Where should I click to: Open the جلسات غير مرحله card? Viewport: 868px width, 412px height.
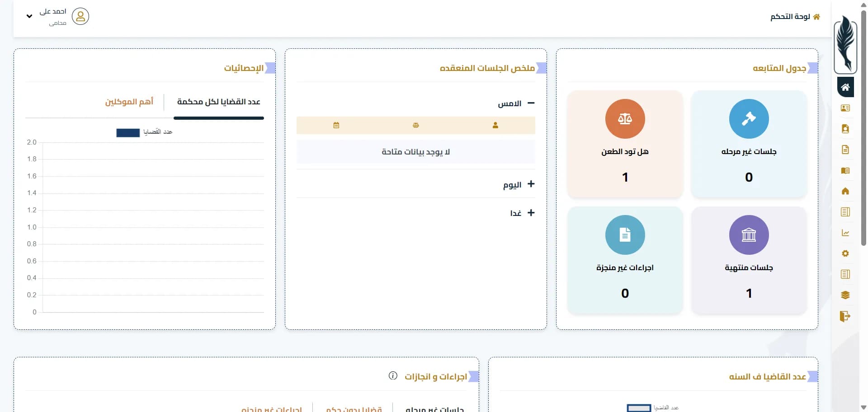pyautogui.click(x=749, y=144)
